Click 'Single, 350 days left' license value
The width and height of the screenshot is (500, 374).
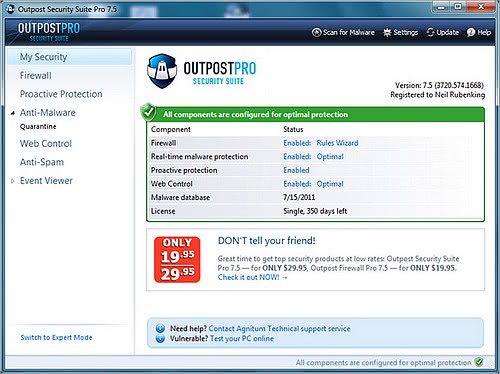click(x=315, y=211)
